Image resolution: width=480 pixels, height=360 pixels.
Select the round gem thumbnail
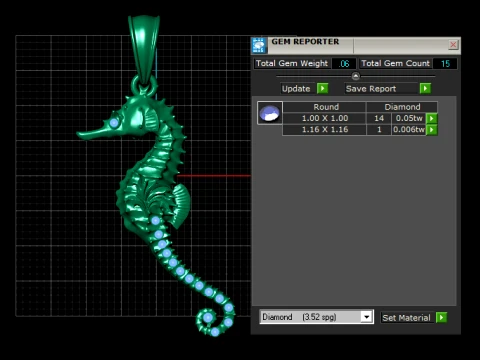coord(270,113)
